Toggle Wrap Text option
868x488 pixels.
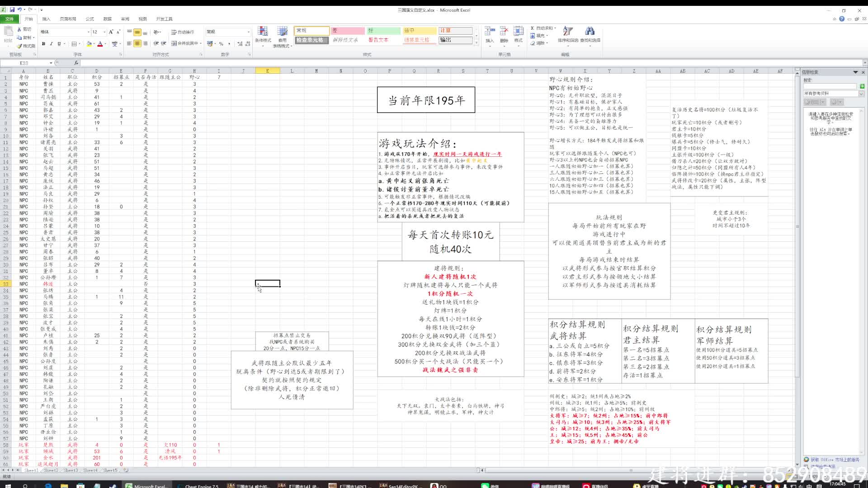point(183,32)
